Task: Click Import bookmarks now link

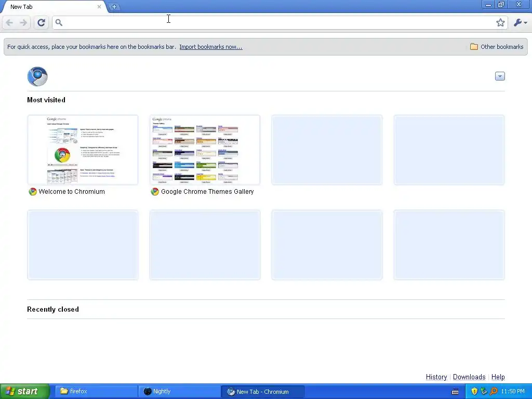Action: [211, 47]
